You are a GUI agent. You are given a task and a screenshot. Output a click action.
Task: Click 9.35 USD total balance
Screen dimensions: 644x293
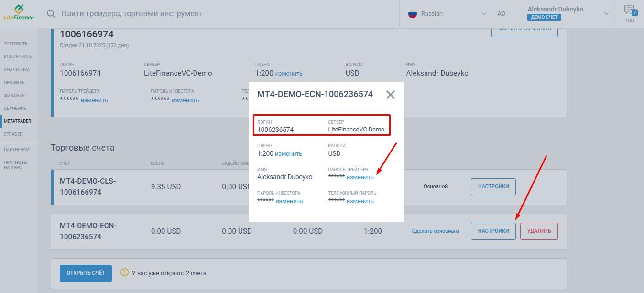point(166,187)
